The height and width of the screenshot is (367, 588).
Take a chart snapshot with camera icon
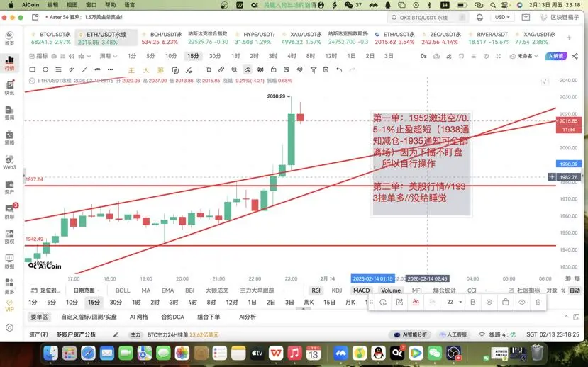436,56
